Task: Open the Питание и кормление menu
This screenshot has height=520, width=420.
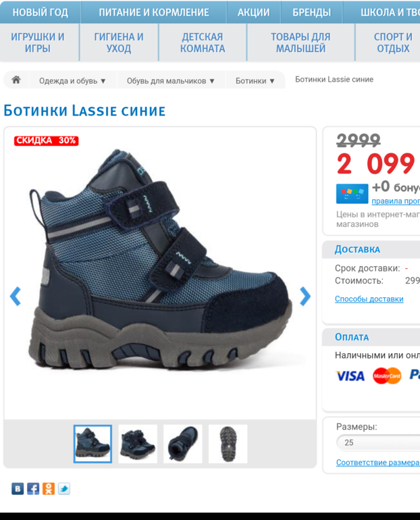Action: pos(154,13)
